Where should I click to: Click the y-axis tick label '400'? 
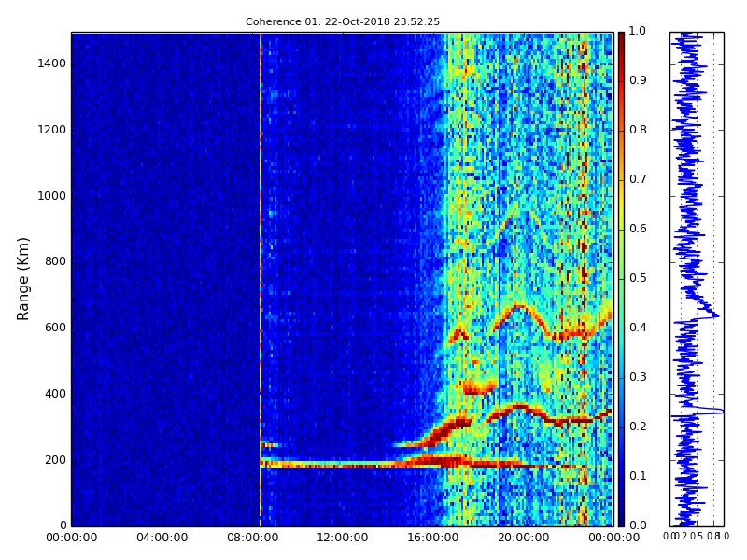(x=56, y=394)
